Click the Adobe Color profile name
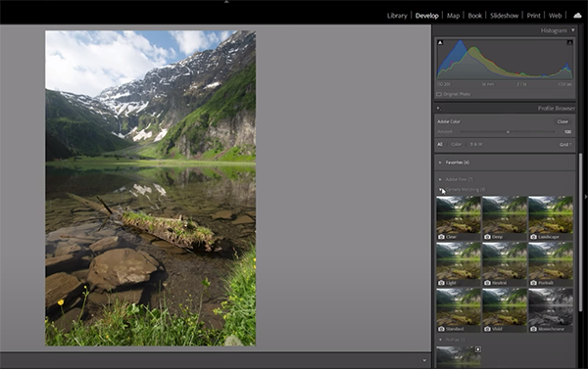 click(449, 121)
